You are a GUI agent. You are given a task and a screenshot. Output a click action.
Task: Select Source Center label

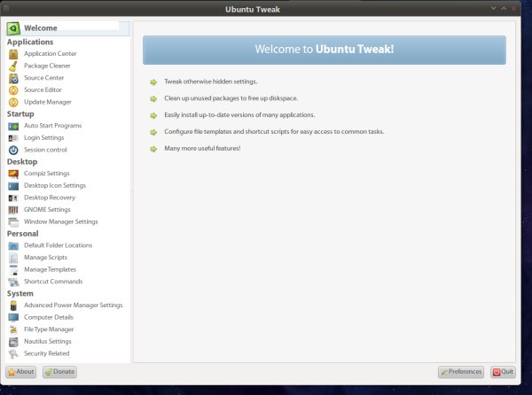(43, 78)
